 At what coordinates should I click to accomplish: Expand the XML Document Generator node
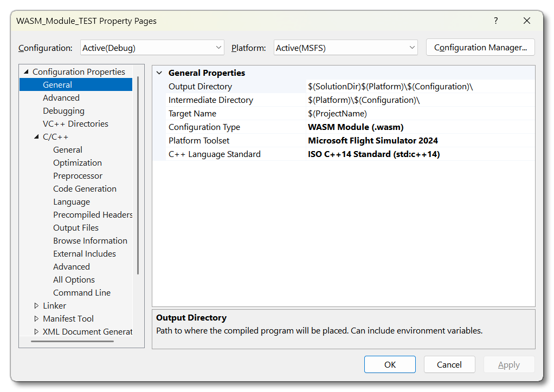36,332
